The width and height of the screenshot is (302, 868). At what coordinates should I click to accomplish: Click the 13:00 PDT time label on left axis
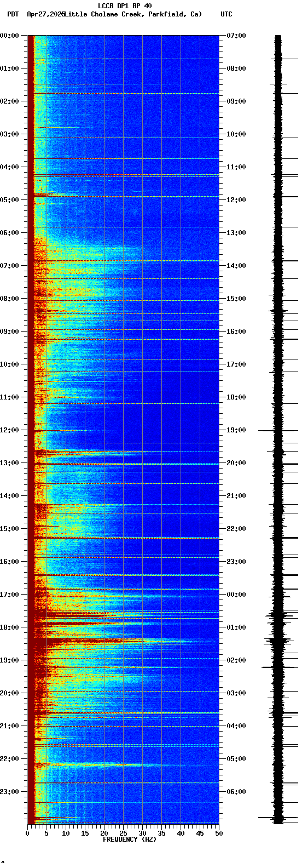(9, 463)
